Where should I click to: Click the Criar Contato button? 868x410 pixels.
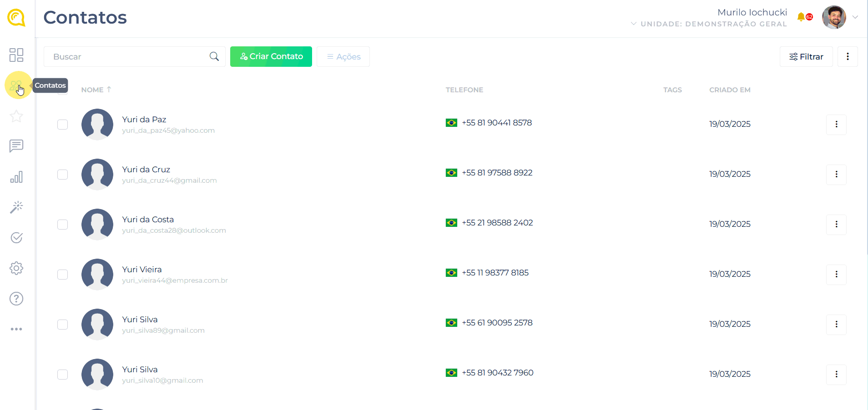(x=271, y=57)
